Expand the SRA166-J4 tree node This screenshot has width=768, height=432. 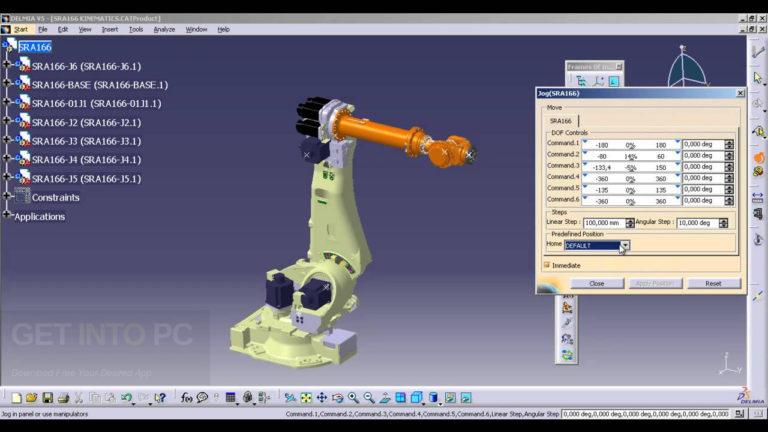pos(6,158)
